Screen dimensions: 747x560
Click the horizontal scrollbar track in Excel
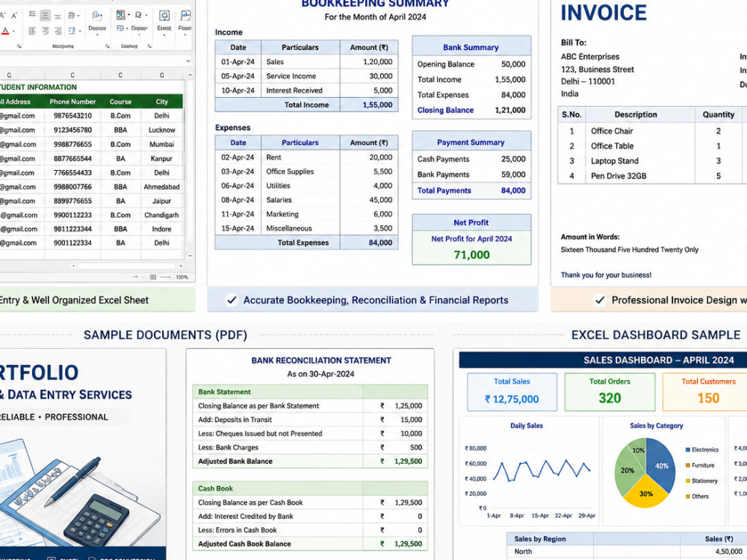[125, 266]
